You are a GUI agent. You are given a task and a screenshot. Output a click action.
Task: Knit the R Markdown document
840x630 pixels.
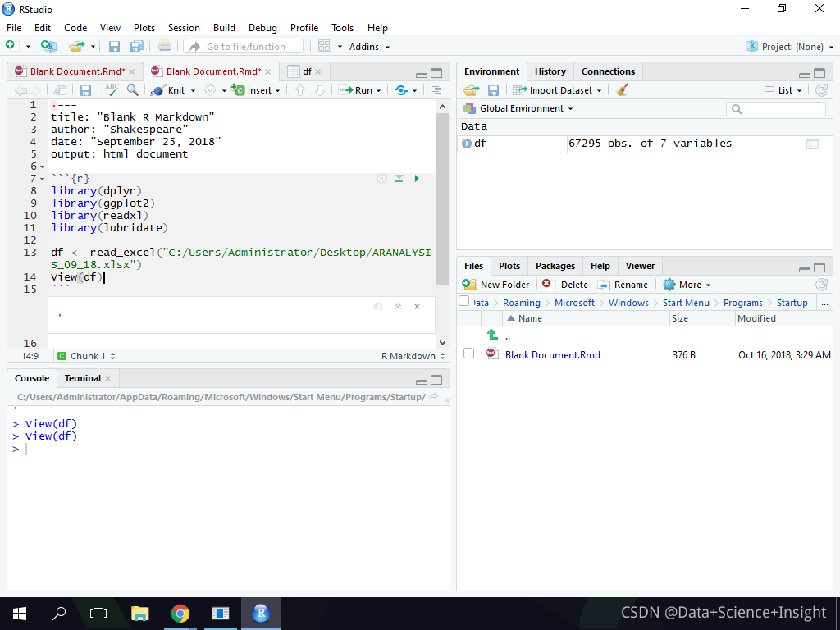(176, 90)
